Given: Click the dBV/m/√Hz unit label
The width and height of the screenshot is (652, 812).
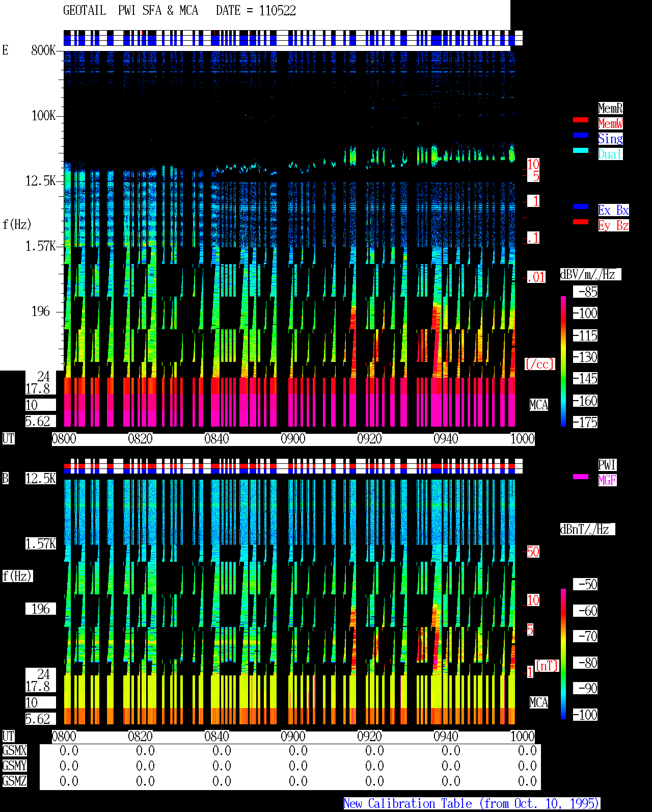Looking at the screenshot, I should pyautogui.click(x=590, y=274).
